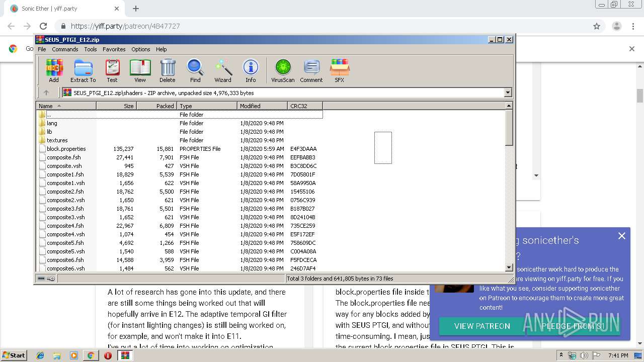Screen dimensions: 644x362
Task: Close the sonicether support popup
Action: point(622,236)
